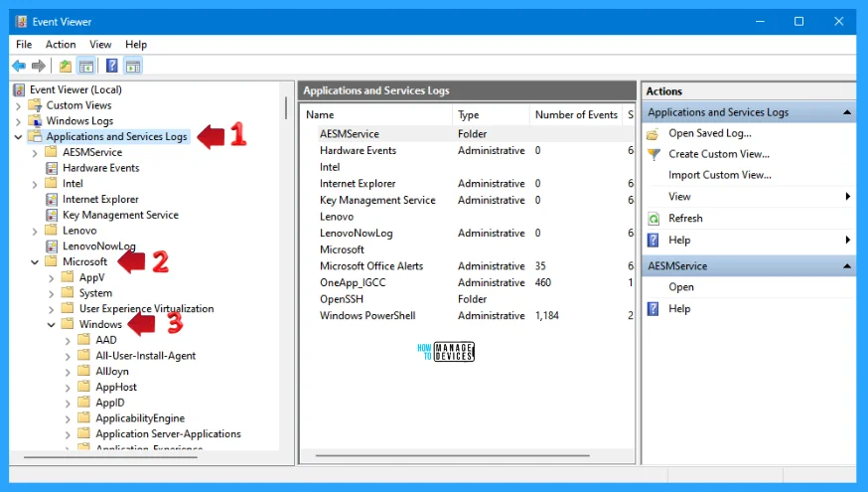Click Help icon under Applications and Services Logs actions
This screenshot has height=492, width=868.
(653, 240)
